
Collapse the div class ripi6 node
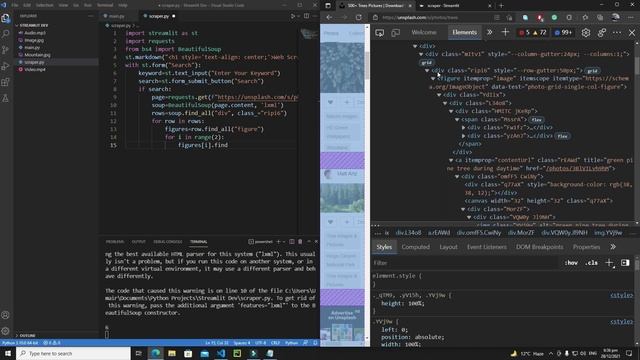click(427, 71)
